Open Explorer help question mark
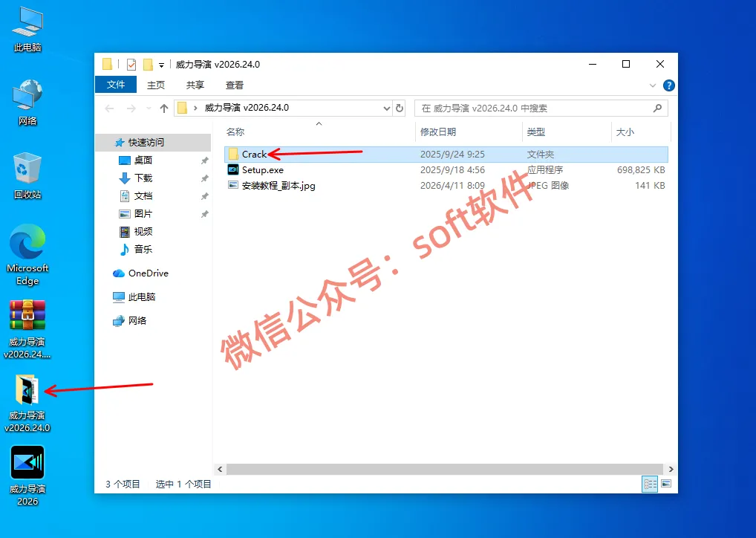The width and height of the screenshot is (756, 538). [x=668, y=85]
